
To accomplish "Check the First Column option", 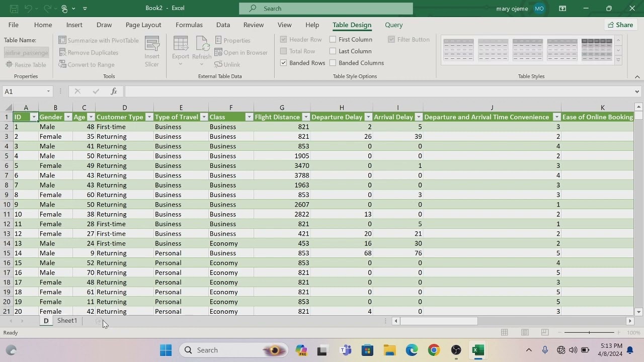I will pyautogui.click(x=333, y=39).
